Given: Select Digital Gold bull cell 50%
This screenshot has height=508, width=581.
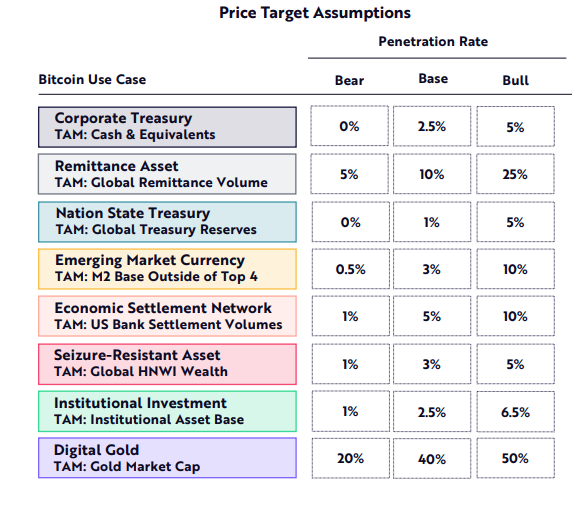Looking at the screenshot, I should (x=515, y=458).
